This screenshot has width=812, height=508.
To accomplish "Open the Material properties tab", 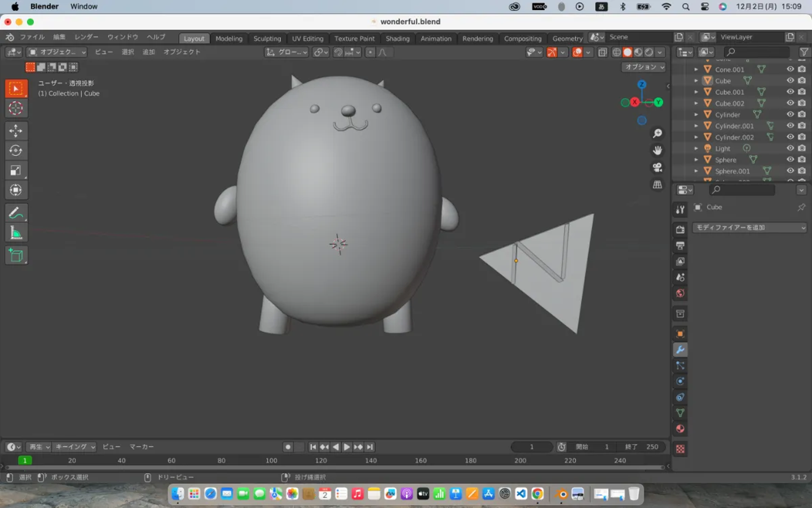I will 680,429.
